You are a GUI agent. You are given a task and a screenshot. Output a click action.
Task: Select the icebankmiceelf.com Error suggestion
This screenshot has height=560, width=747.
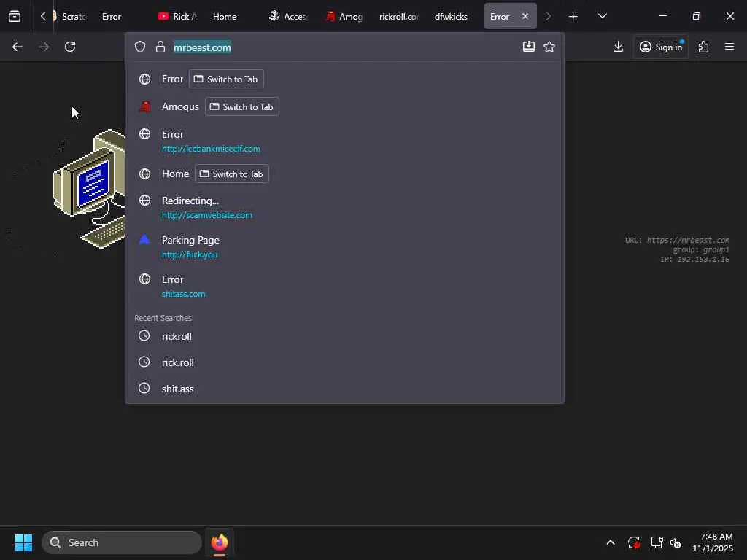coord(344,141)
